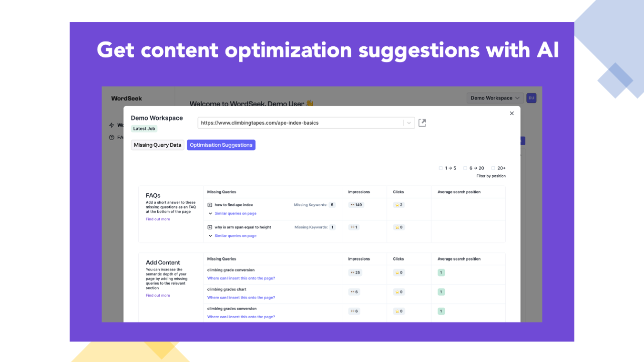Viewport: 644px width, 362px height.
Task: Open the page URL in new window icon
Action: 422,123
